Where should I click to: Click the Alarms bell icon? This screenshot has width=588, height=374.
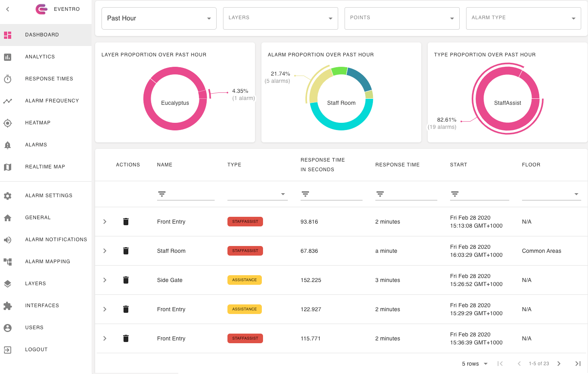(x=8, y=145)
